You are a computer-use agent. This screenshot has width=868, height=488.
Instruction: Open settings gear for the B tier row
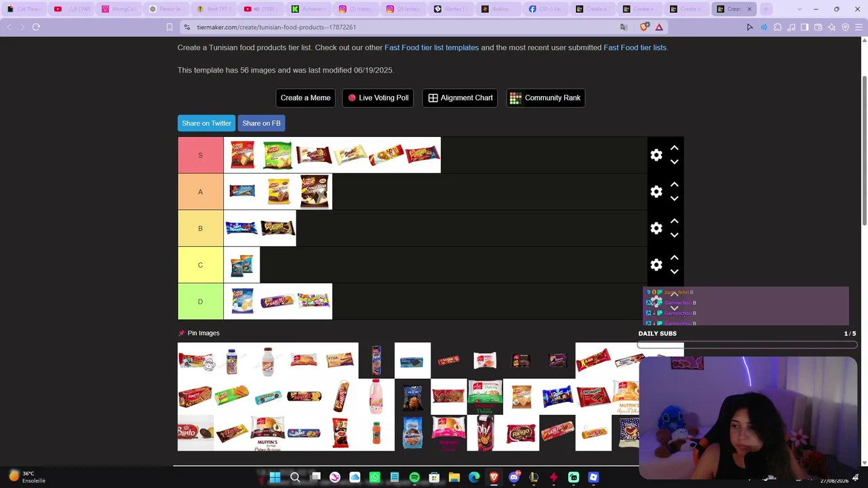(x=656, y=228)
